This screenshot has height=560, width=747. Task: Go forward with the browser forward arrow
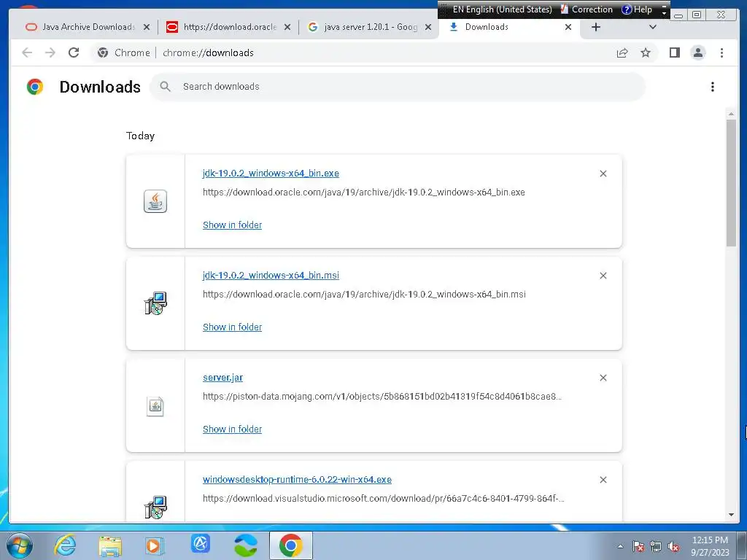pos(50,52)
